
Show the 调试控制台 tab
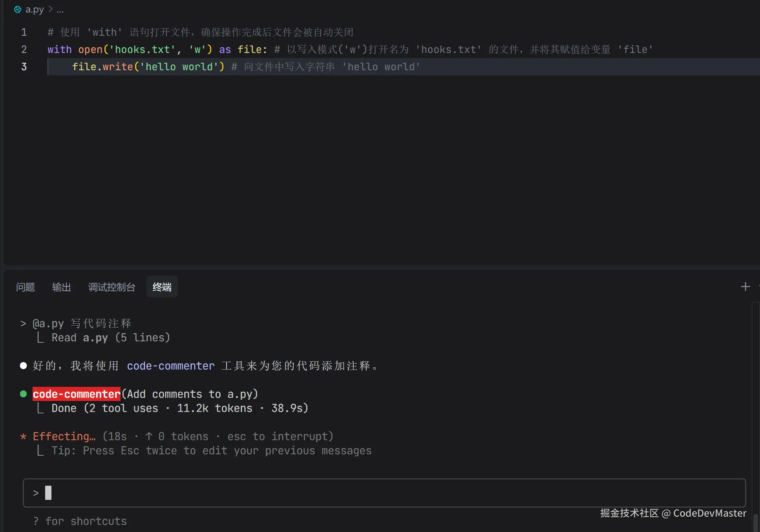coord(111,287)
